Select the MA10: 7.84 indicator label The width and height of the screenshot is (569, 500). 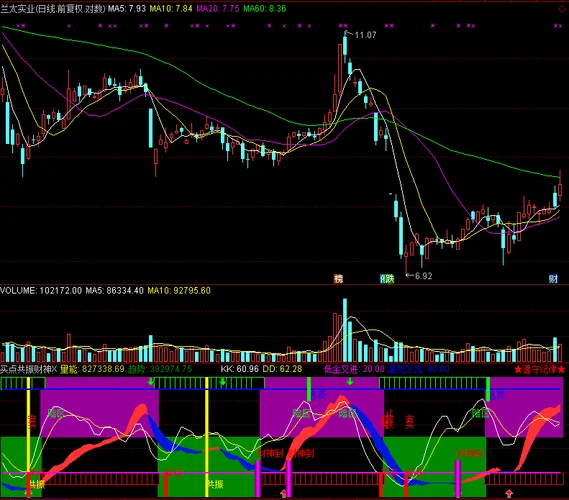tap(171, 8)
